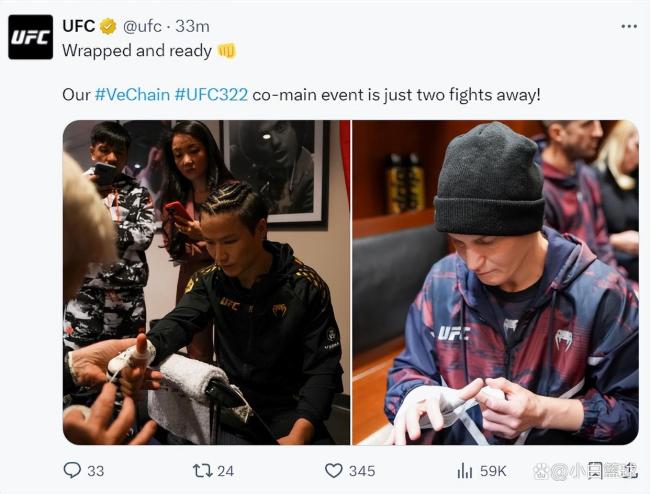Click the @ufc handle

[142, 27]
